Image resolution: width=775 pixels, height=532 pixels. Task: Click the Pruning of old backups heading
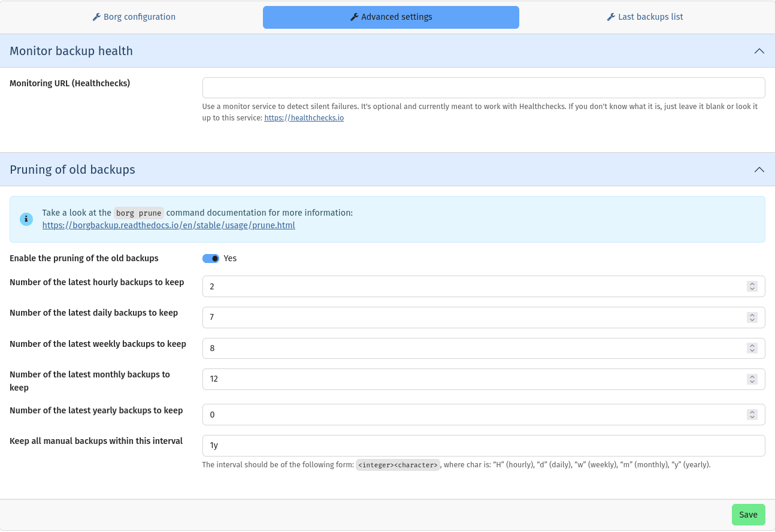(72, 170)
